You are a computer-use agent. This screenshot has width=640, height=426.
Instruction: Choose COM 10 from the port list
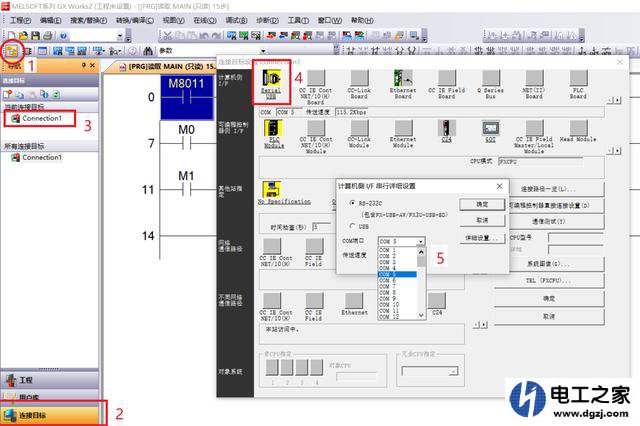pos(397,304)
